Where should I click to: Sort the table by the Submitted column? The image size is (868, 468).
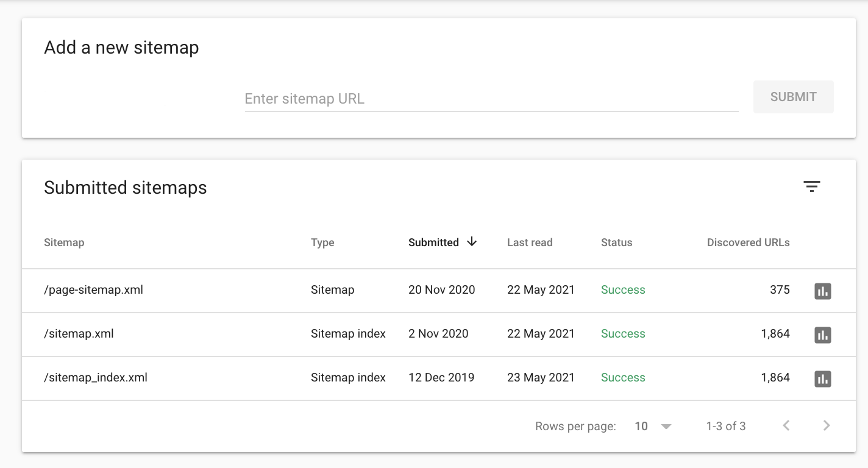[433, 242]
